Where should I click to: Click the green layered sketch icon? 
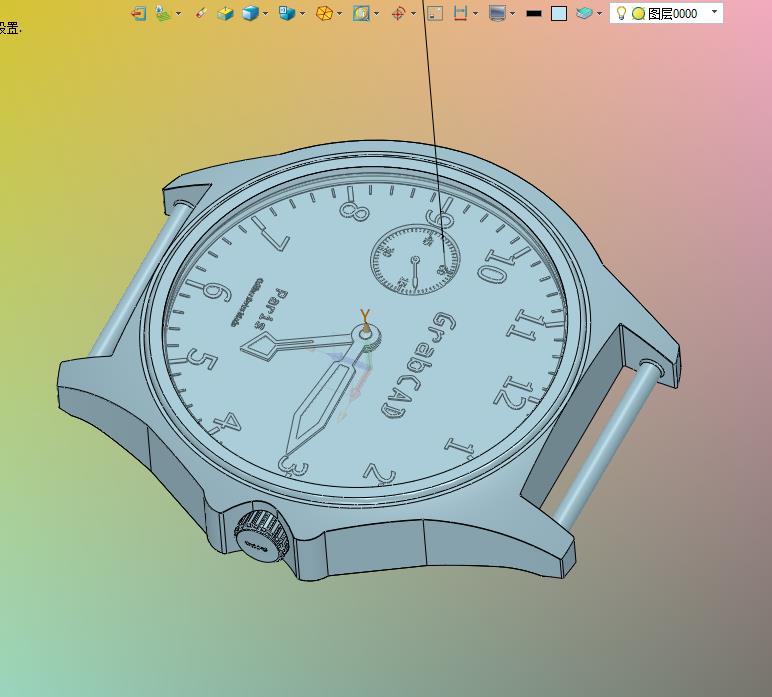click(x=162, y=13)
